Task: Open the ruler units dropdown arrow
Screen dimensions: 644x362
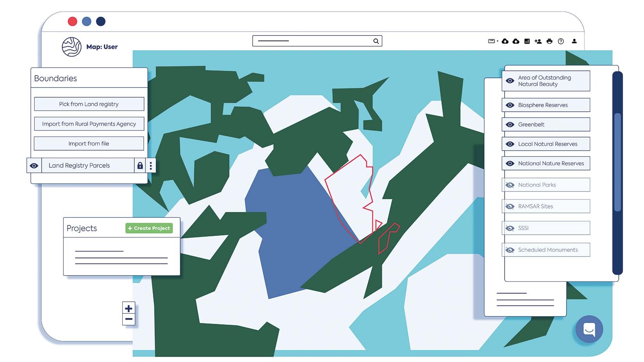Action: click(x=498, y=41)
